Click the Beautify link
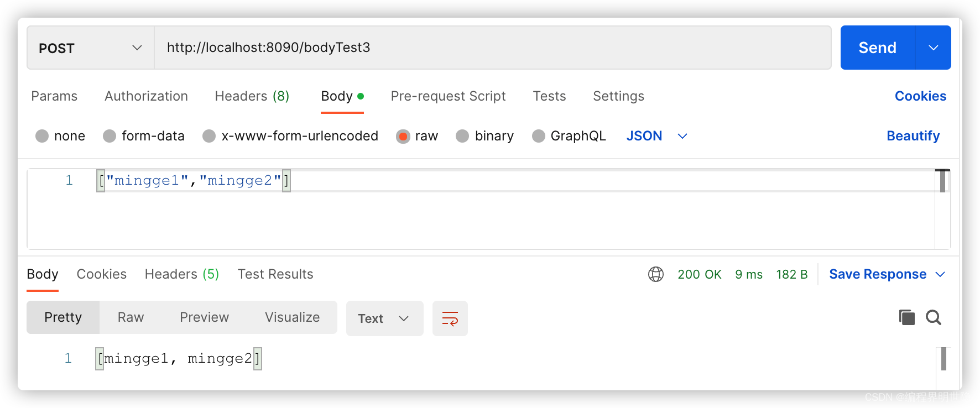 913,136
